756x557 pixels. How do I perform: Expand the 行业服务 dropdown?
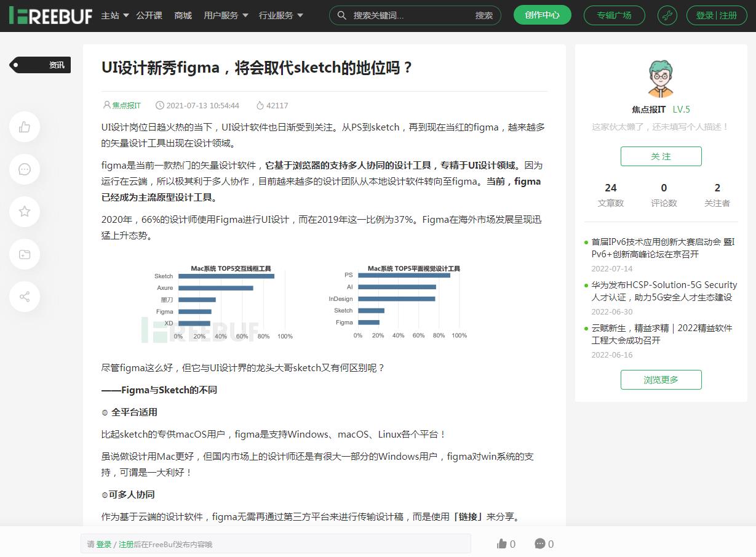(x=281, y=15)
